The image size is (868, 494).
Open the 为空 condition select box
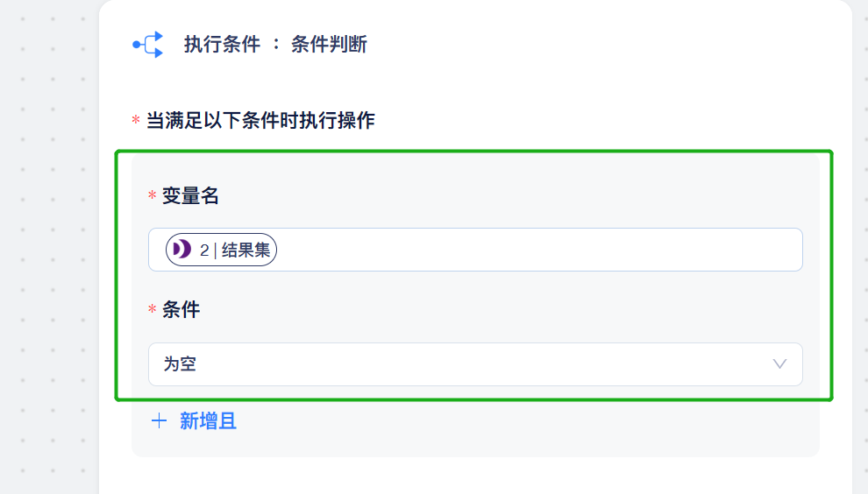(475, 364)
